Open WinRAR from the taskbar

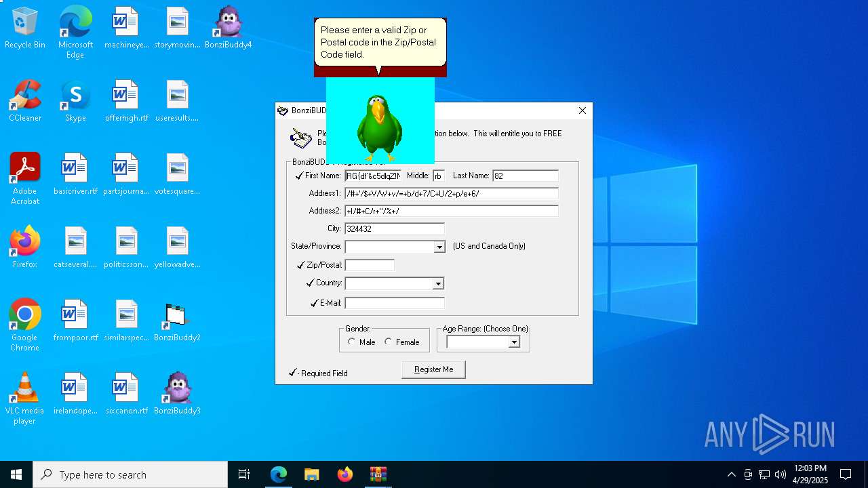[x=378, y=474]
